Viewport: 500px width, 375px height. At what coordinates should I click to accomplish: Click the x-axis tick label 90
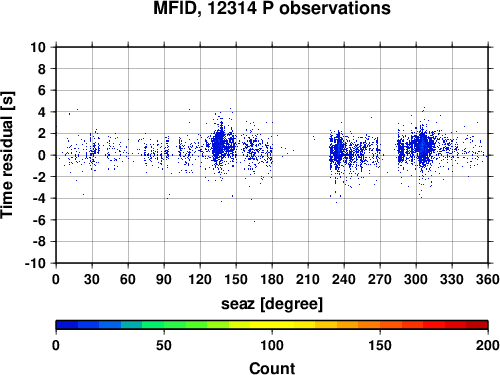164,279
